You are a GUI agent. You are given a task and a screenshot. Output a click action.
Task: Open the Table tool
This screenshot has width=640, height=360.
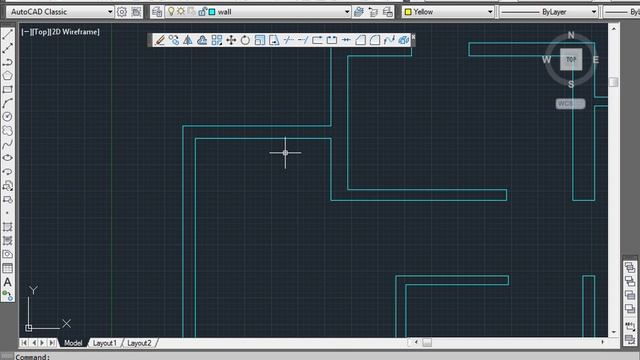[x=7, y=268]
